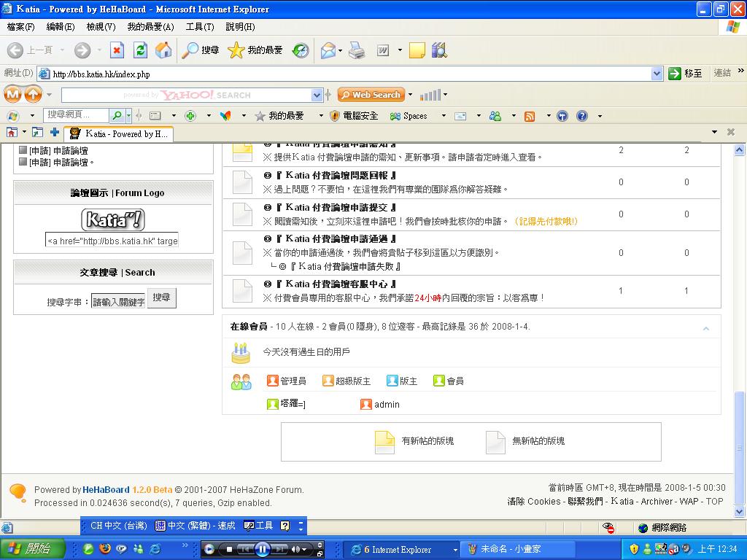Click the blue help question mark icon
This screenshot has height=560, width=747.
click(581, 116)
